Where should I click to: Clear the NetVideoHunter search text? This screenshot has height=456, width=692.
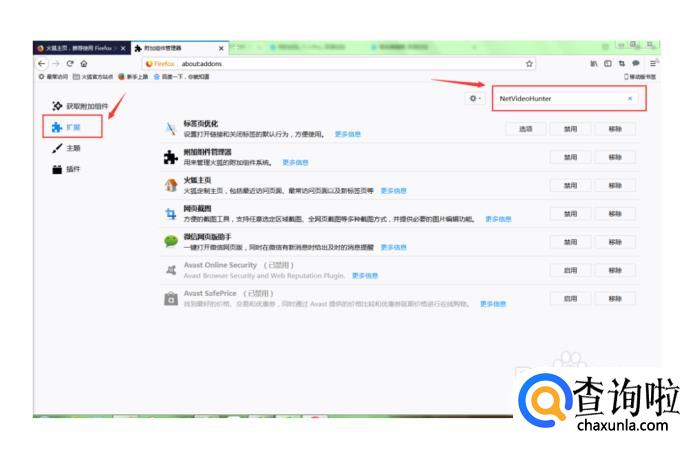630,98
